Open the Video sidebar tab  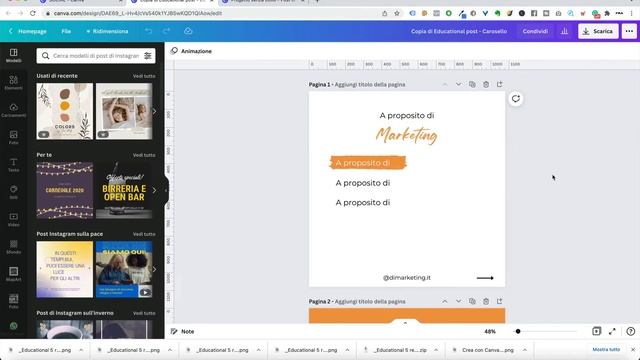click(x=13, y=220)
